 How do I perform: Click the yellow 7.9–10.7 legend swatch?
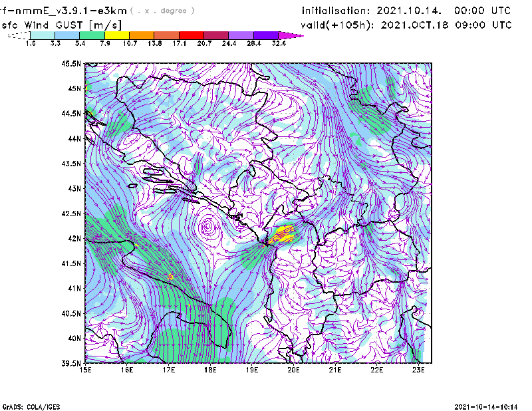tap(117, 35)
